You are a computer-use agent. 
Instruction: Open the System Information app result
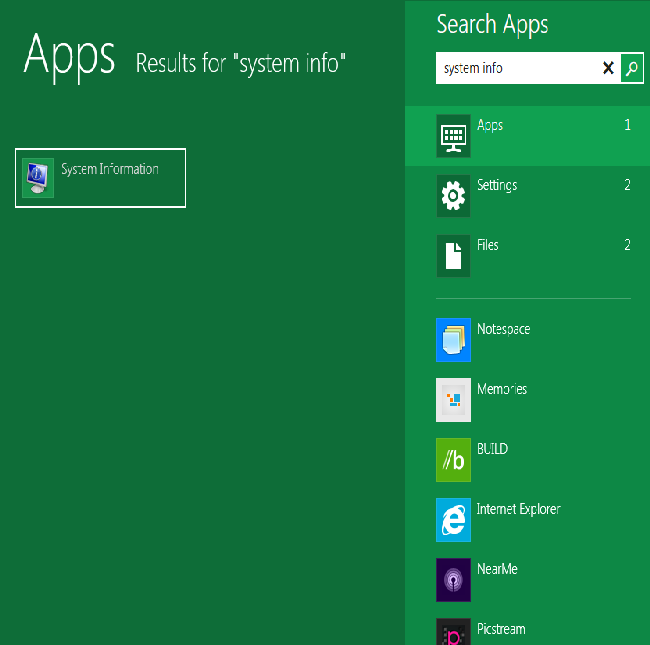click(100, 178)
